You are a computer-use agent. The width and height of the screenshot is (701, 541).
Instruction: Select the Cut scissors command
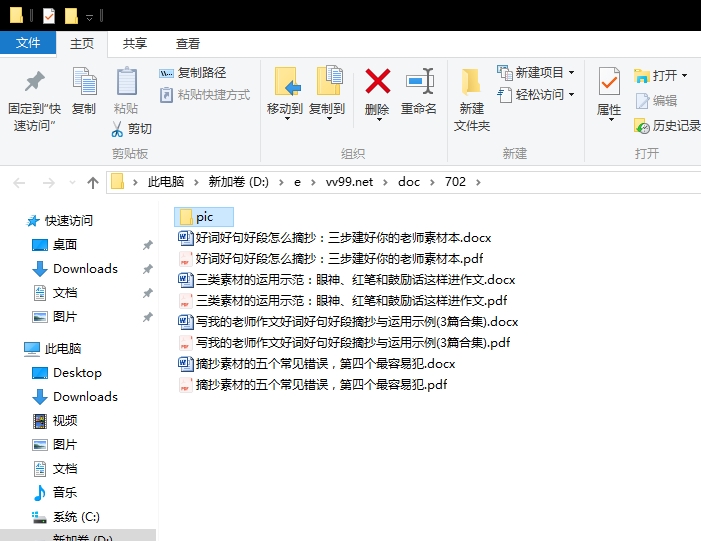[131, 129]
